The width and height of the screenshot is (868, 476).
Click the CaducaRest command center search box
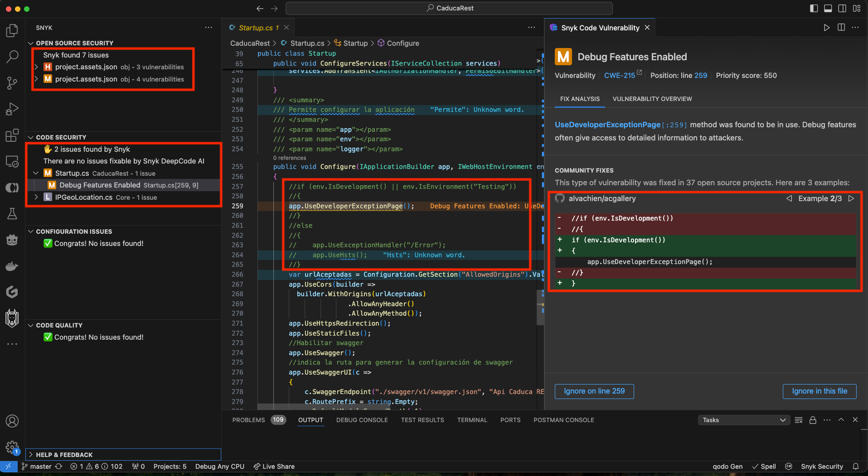[449, 8]
